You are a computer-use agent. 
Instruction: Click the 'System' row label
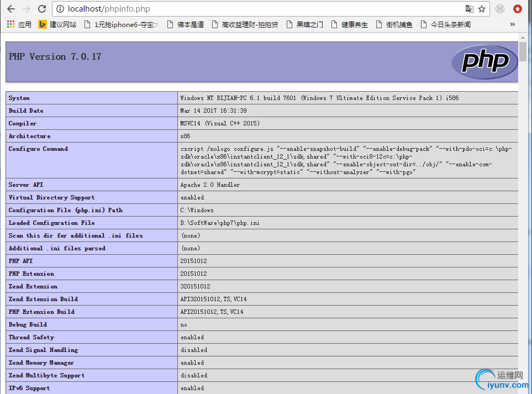19,98
